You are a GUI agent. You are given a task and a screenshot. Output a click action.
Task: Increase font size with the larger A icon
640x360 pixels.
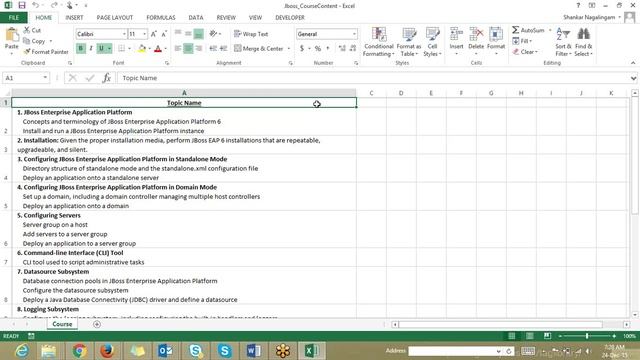point(154,34)
